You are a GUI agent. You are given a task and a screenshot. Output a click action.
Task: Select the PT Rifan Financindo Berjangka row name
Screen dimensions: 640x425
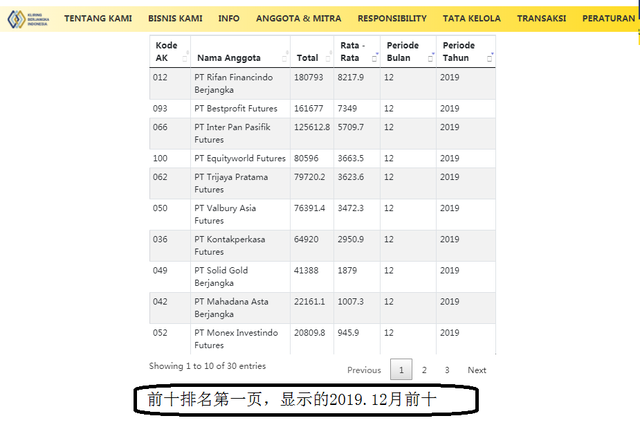(x=233, y=83)
